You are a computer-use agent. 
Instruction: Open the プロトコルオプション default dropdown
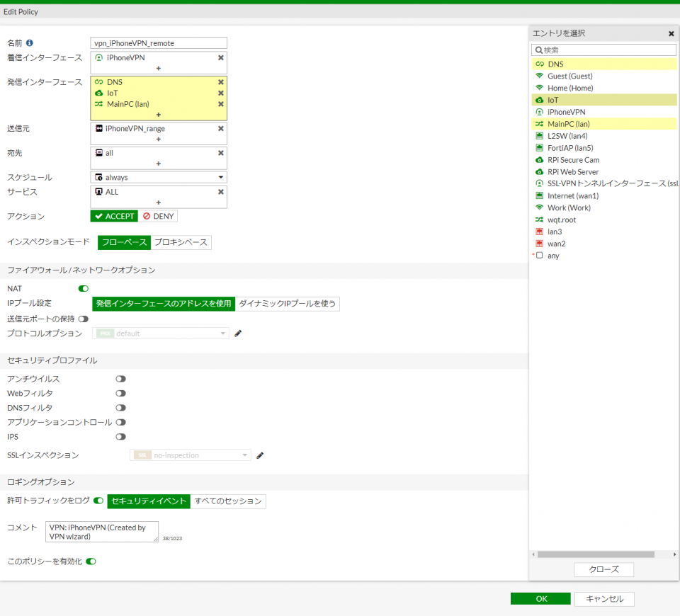tap(161, 333)
